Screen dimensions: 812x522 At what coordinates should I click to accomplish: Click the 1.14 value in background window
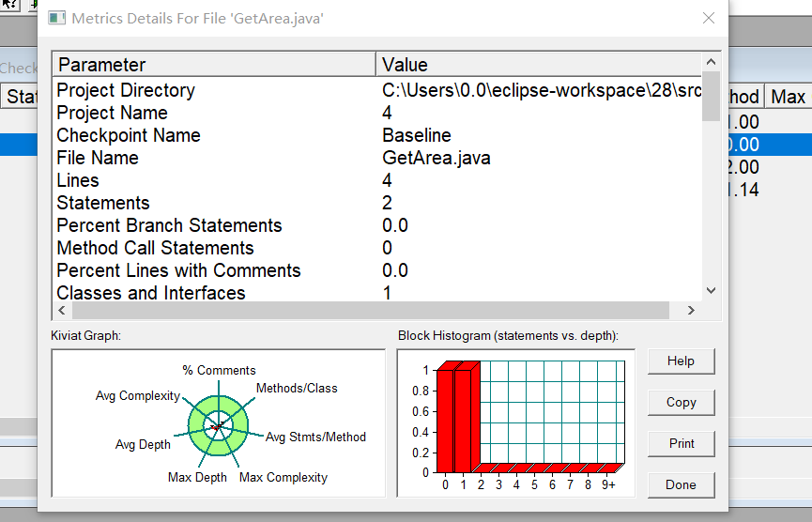[743, 190]
